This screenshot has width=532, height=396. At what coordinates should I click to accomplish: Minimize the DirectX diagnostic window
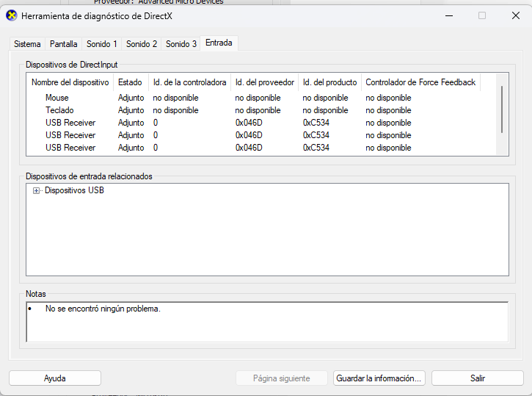[449, 15]
